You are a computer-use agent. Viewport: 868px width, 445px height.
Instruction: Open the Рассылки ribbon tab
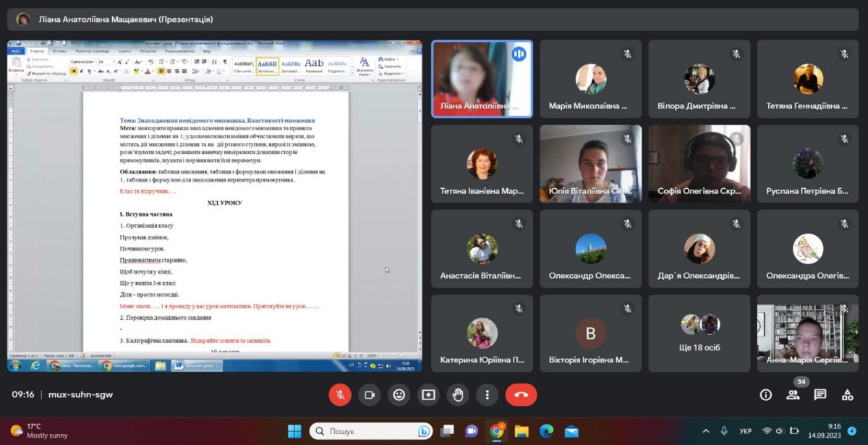pos(148,51)
